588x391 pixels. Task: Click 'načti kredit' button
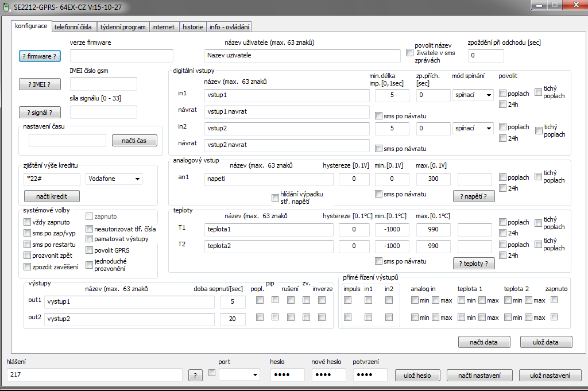pyautogui.click(x=52, y=196)
